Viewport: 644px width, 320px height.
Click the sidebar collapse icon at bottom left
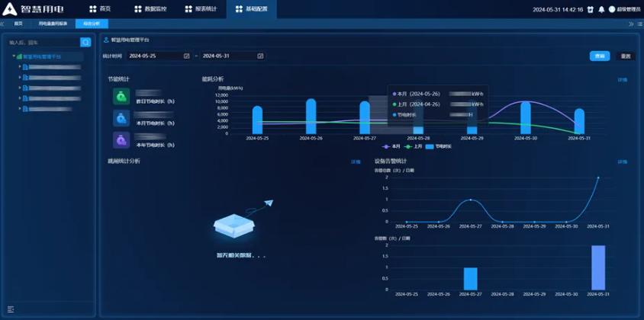[x=11, y=309]
